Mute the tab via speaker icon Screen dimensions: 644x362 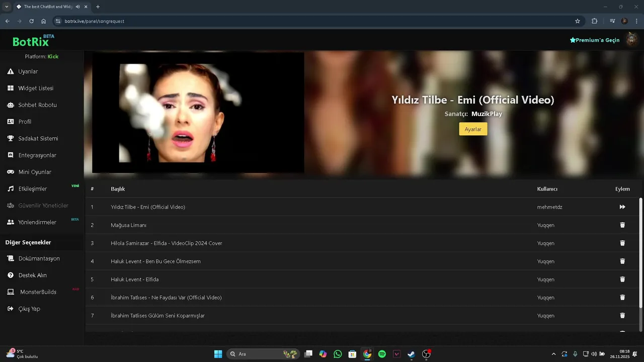pyautogui.click(x=78, y=7)
